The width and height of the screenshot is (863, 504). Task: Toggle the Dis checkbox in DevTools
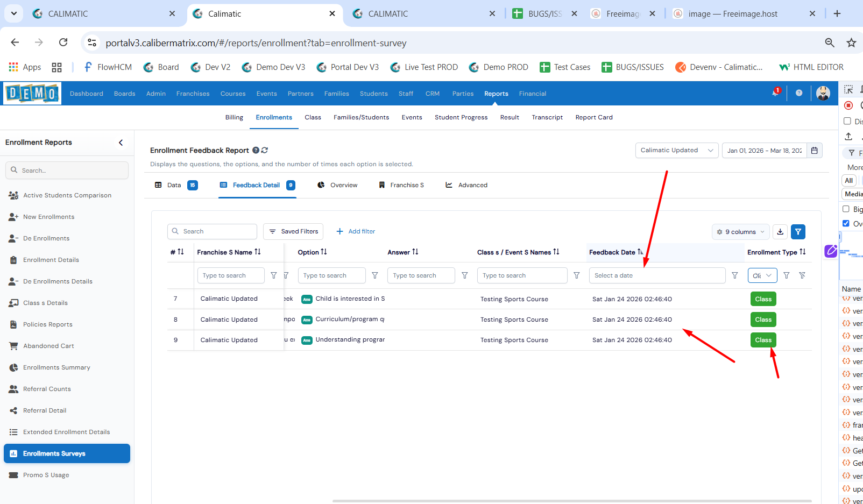tap(847, 121)
